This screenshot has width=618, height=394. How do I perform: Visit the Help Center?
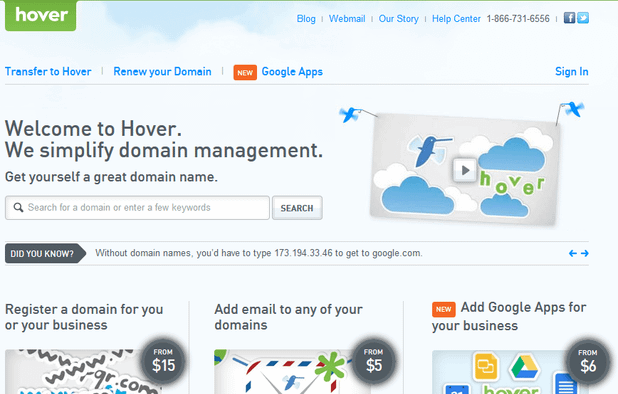click(x=456, y=19)
